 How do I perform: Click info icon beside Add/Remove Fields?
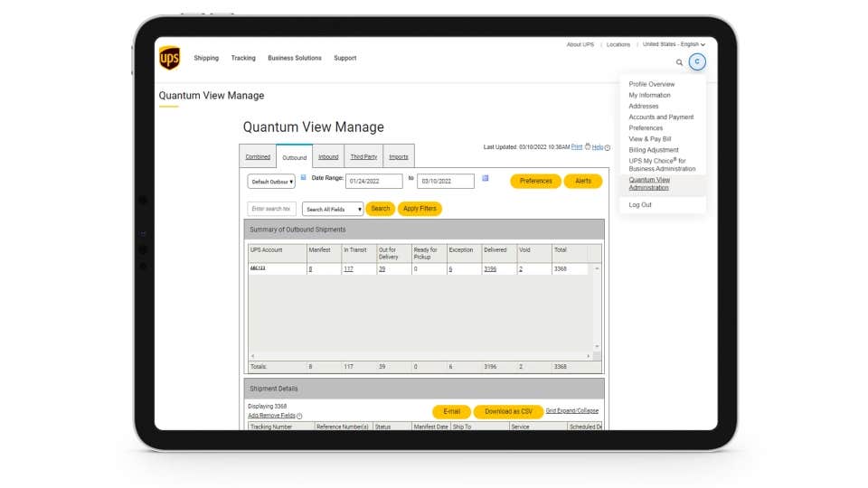299,417
